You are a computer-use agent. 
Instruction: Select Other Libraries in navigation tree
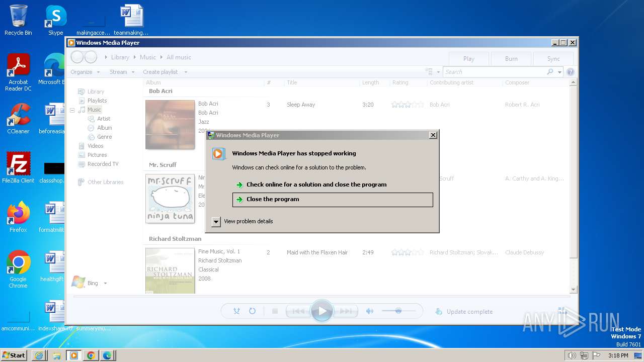[105, 182]
